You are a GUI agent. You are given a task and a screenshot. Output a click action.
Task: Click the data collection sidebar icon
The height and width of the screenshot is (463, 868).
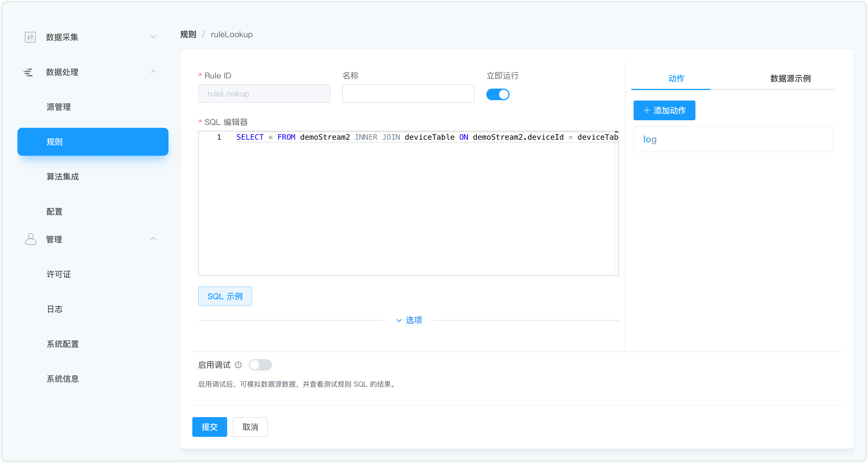30,37
